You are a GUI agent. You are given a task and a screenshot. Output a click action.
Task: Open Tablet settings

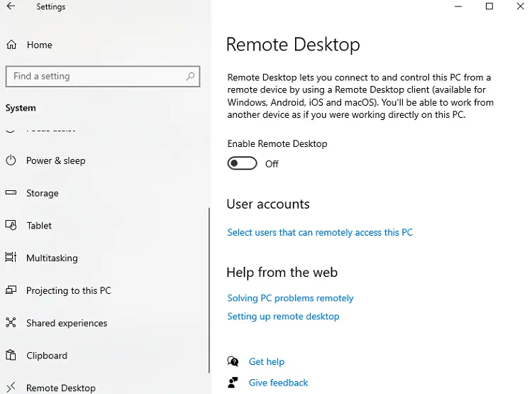point(39,226)
